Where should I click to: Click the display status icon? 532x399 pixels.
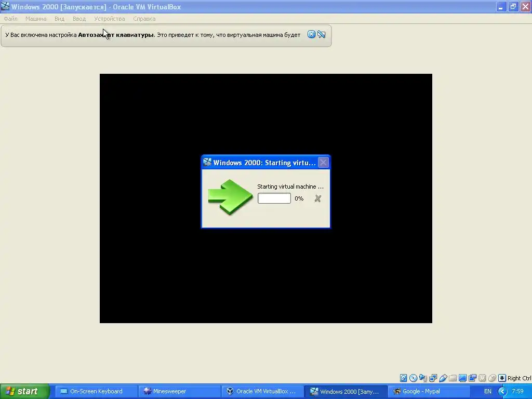pos(462,378)
